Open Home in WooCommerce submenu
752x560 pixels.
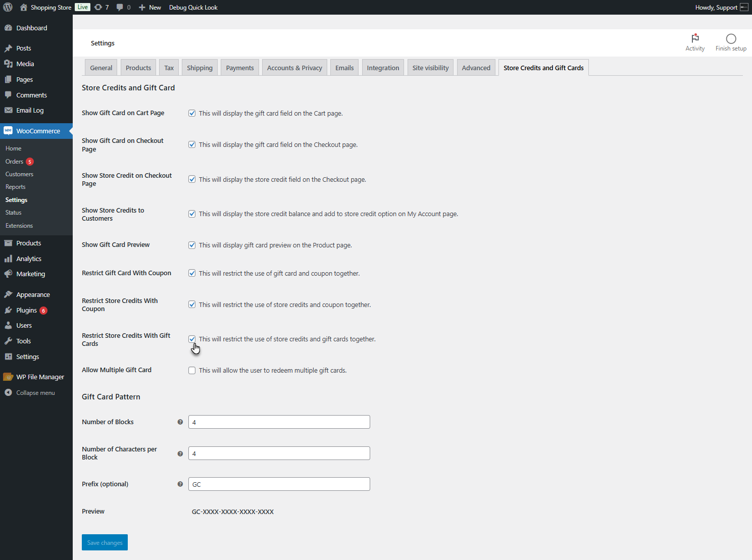pyautogui.click(x=13, y=148)
